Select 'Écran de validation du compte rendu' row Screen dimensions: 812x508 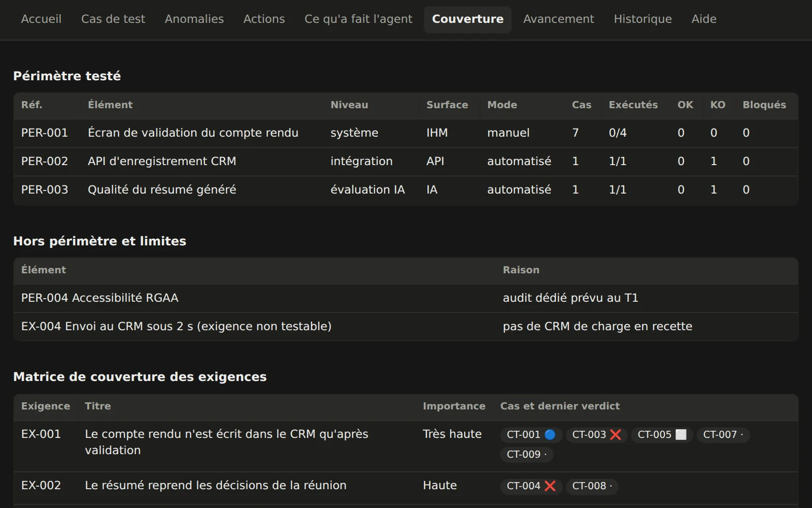pos(405,133)
